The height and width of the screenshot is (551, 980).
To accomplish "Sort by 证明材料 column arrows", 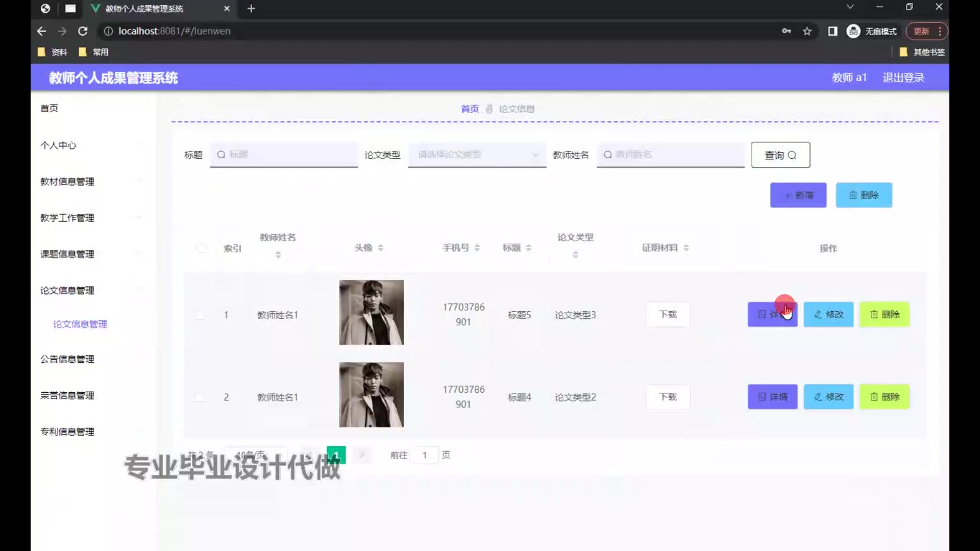I will [x=687, y=247].
